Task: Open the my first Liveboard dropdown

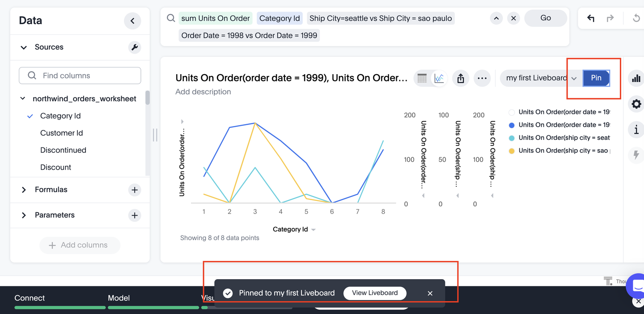Action: [574, 79]
